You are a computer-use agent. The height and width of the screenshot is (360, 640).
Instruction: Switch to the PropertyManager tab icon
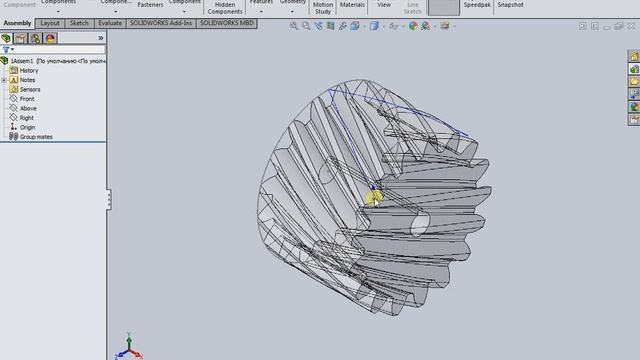point(20,38)
